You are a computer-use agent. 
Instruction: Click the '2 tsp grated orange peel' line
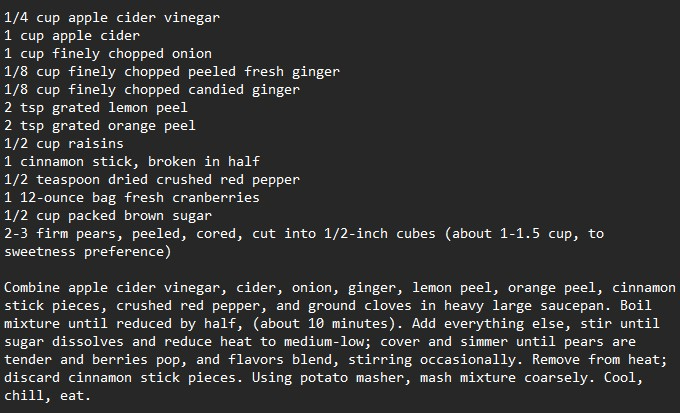(x=100, y=126)
